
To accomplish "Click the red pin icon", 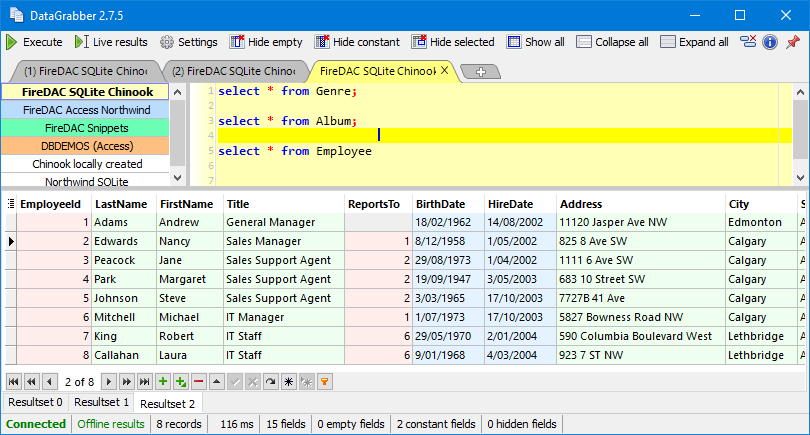I will coord(793,42).
